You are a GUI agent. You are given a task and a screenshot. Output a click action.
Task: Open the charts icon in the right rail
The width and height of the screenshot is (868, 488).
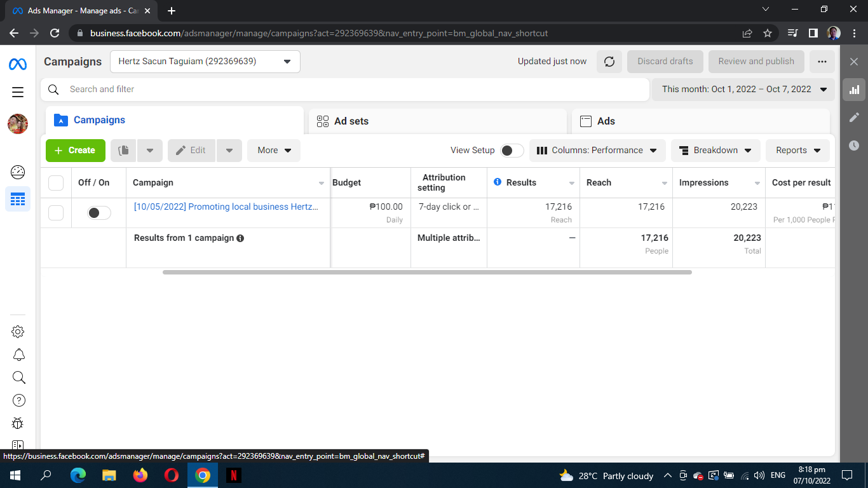point(854,90)
